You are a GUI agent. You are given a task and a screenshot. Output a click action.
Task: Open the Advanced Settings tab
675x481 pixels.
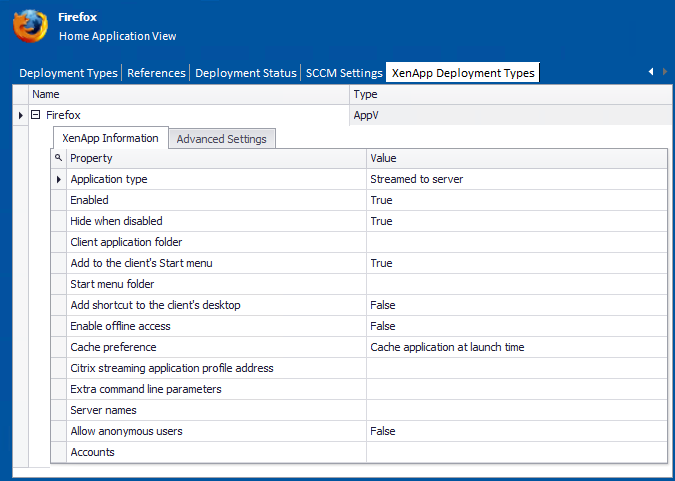[221, 139]
